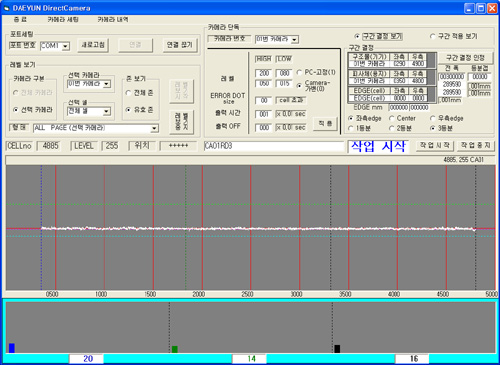
Task: Open the 카메라 내역 menu
Action: [x=113, y=19]
